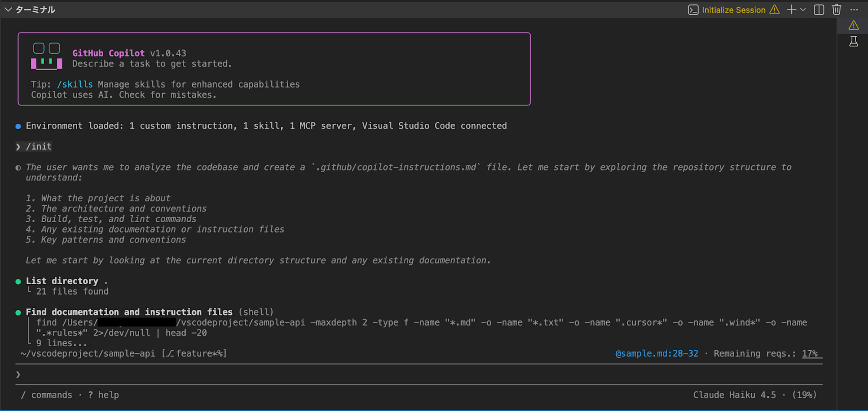The width and height of the screenshot is (868, 411).
Task: Click the "(shell)" label
Action: point(256,312)
